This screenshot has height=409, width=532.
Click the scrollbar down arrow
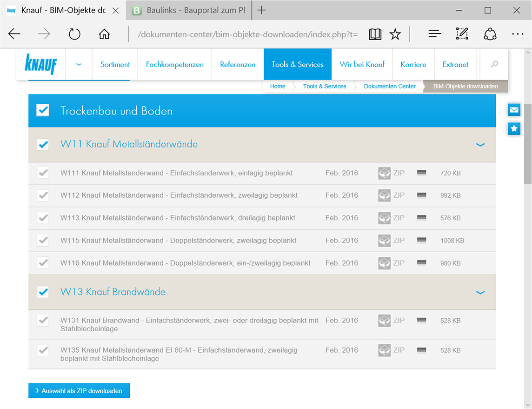click(x=528, y=405)
